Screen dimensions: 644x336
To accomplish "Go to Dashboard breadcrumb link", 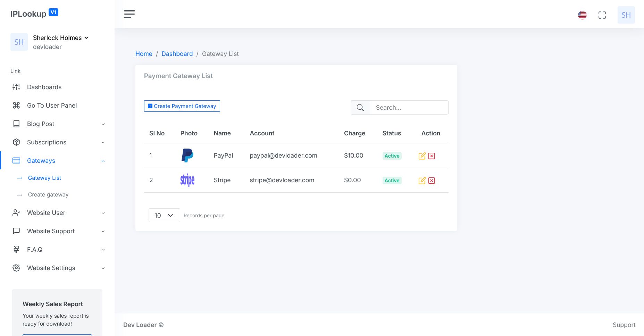I will click(x=177, y=54).
